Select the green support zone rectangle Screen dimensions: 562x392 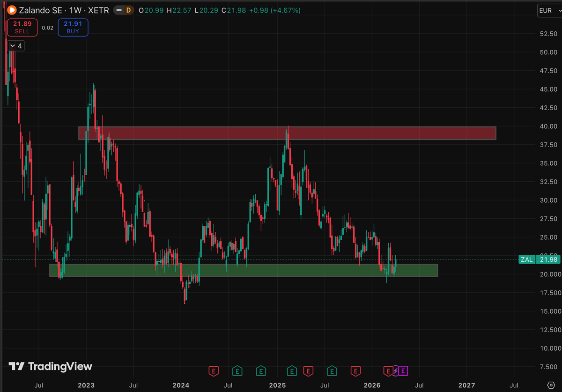244,270
